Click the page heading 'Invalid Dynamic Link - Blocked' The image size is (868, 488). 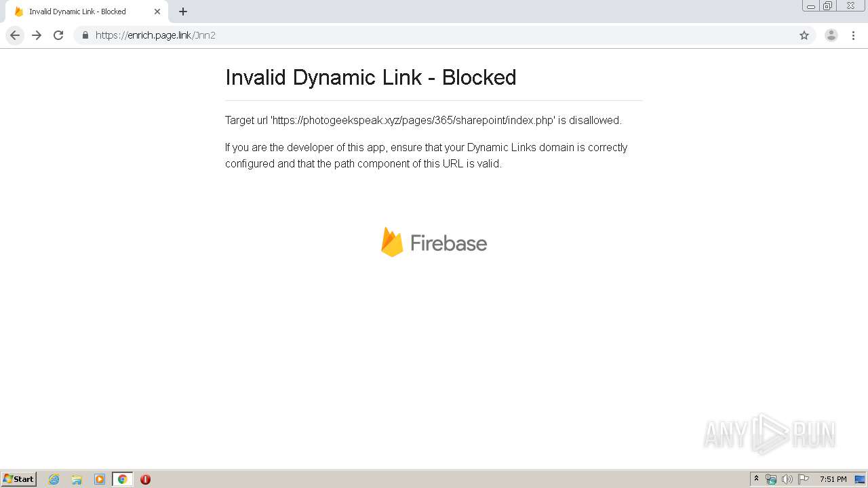(371, 77)
